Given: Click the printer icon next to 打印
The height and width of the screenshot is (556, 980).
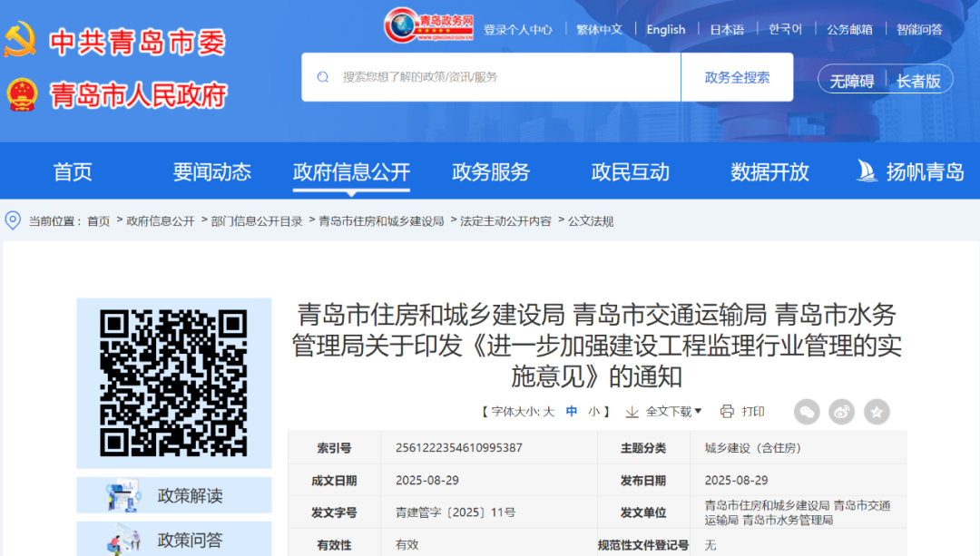Looking at the screenshot, I should [726, 412].
